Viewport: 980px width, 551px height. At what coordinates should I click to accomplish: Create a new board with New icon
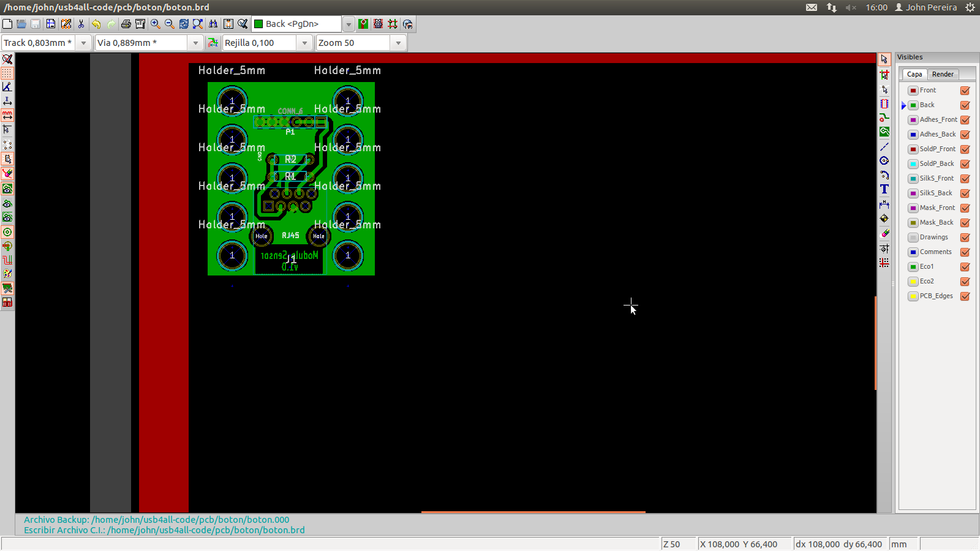pyautogui.click(x=7, y=24)
